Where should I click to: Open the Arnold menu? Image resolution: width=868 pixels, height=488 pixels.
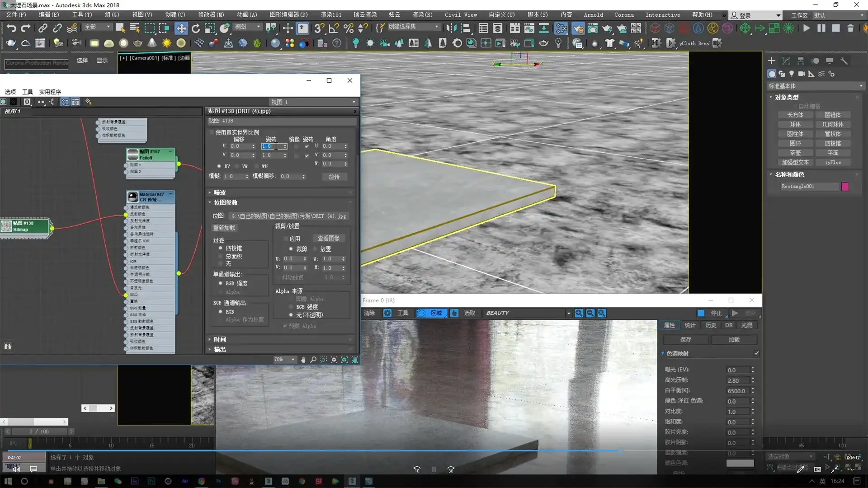pos(593,15)
